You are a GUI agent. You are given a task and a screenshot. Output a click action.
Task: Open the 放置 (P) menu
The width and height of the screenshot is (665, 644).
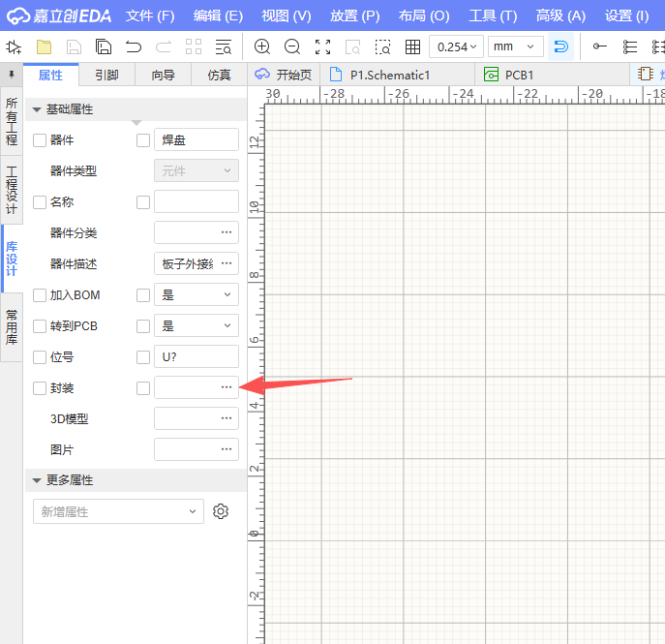pos(355,15)
